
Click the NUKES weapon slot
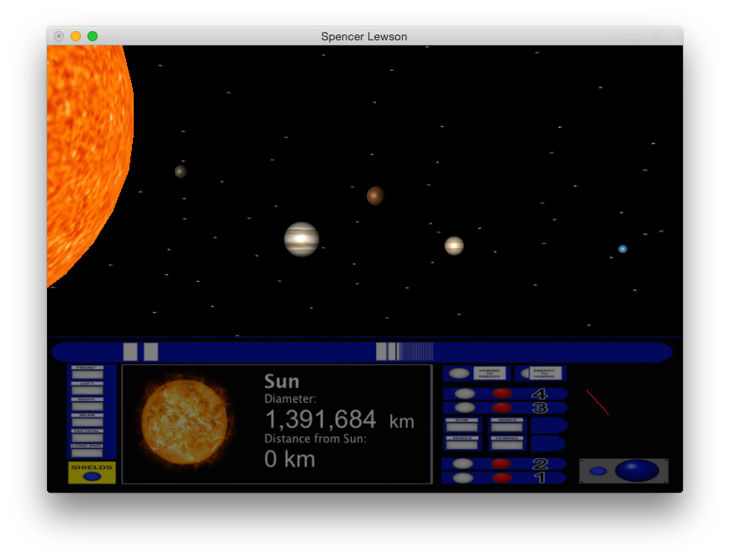point(462,441)
